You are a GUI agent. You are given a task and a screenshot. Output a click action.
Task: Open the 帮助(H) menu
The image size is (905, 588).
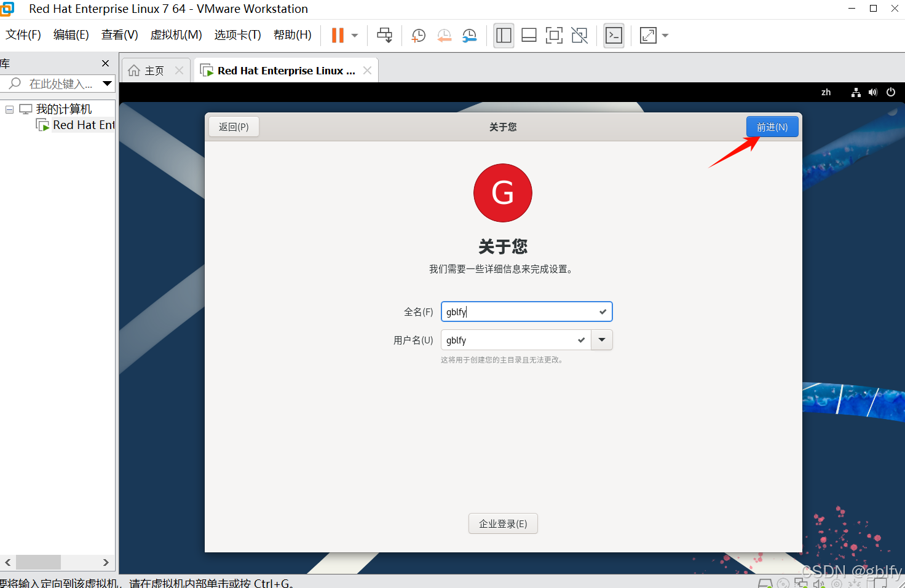pyautogui.click(x=293, y=35)
